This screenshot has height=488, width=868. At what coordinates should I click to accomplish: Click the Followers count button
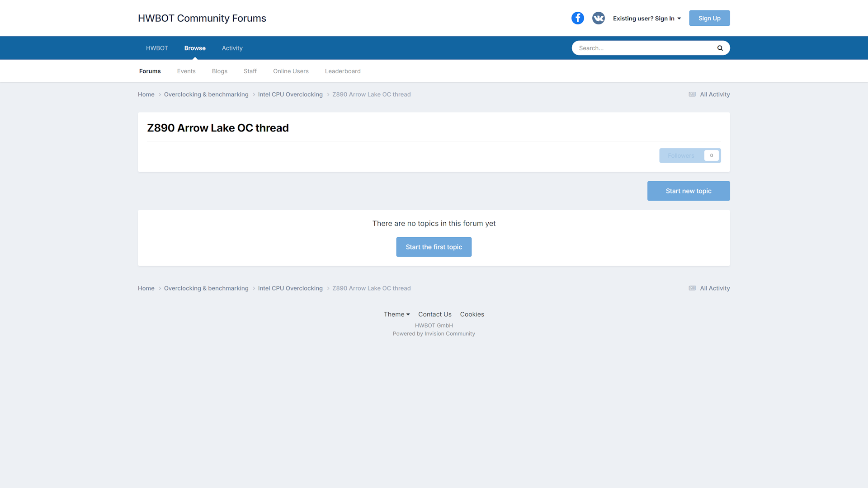tap(689, 155)
